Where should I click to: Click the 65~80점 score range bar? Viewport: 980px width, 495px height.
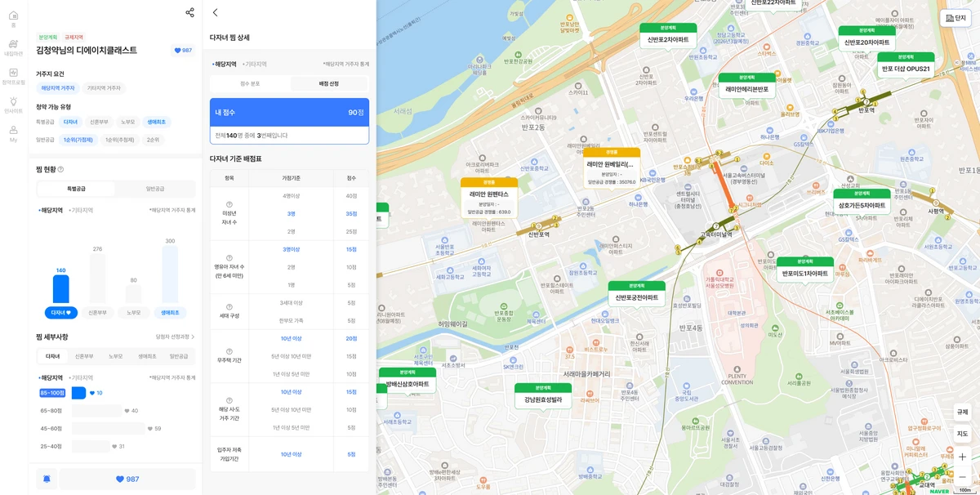point(96,411)
